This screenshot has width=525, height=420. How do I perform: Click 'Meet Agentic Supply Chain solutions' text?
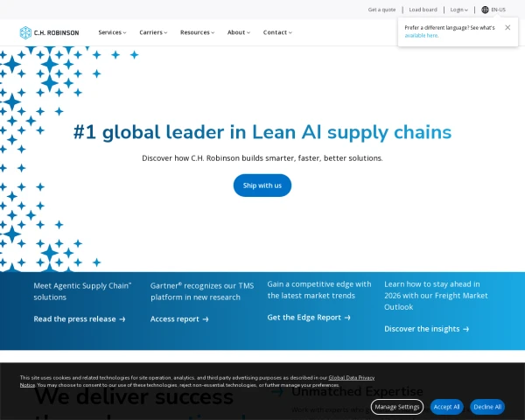(82, 291)
